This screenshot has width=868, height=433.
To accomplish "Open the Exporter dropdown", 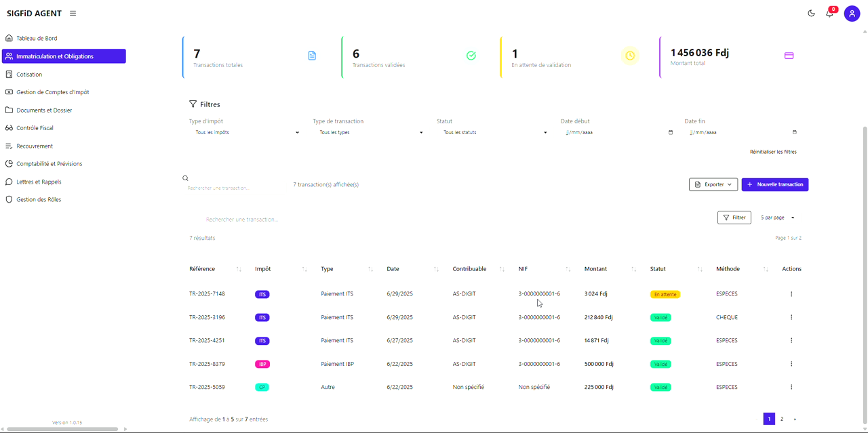I will point(713,184).
